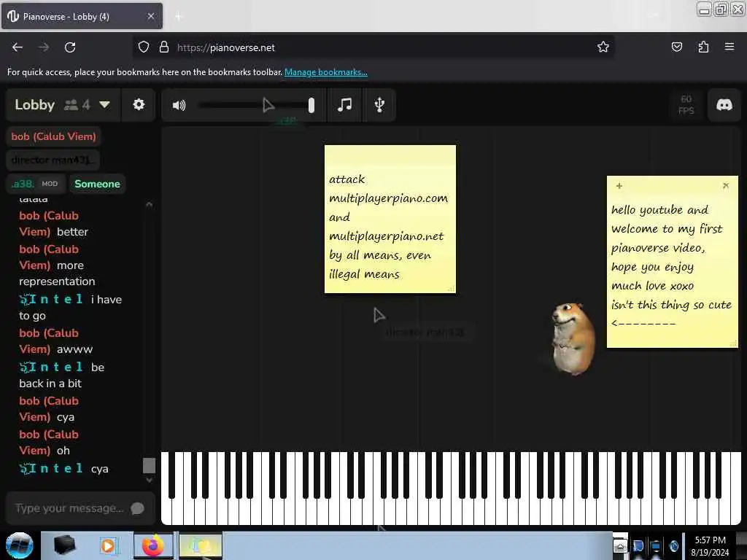Viewport: 747px width, 560px height.
Task: Mute sound with the speaker icon
Action: pyautogui.click(x=179, y=105)
